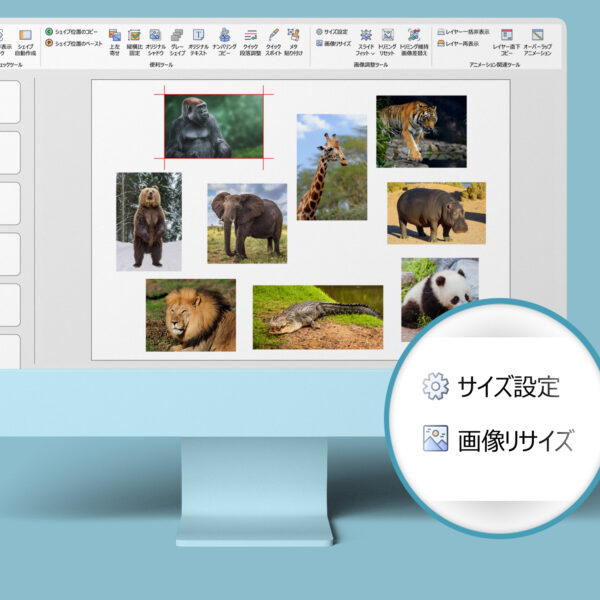The image size is (600, 600).
Task: Open サイズ設定 gear in ribbon
Action: (x=331, y=32)
